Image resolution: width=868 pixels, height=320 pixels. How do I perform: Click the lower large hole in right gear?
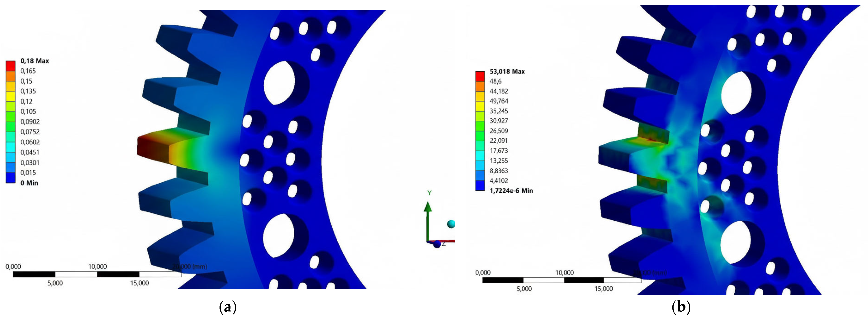click(736, 242)
